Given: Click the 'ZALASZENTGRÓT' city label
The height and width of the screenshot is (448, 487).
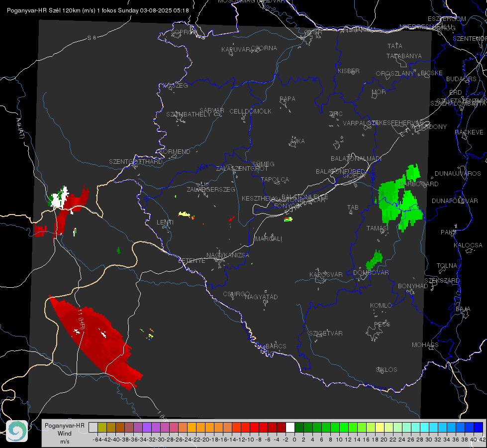Looking at the screenshot, I should coord(242,169).
